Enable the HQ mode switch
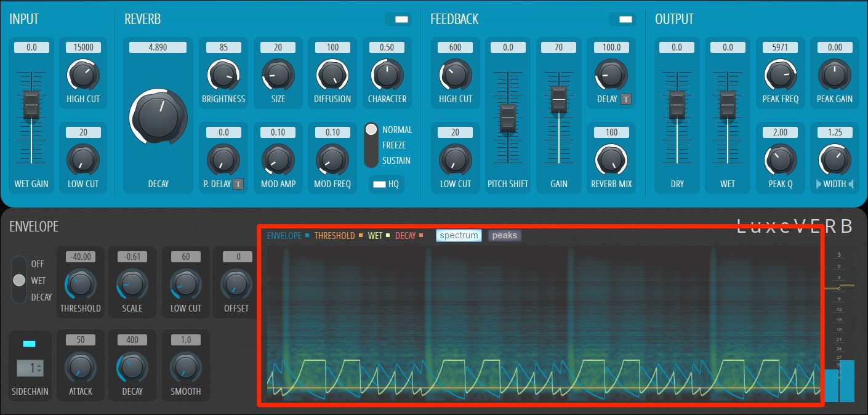 pos(379,184)
